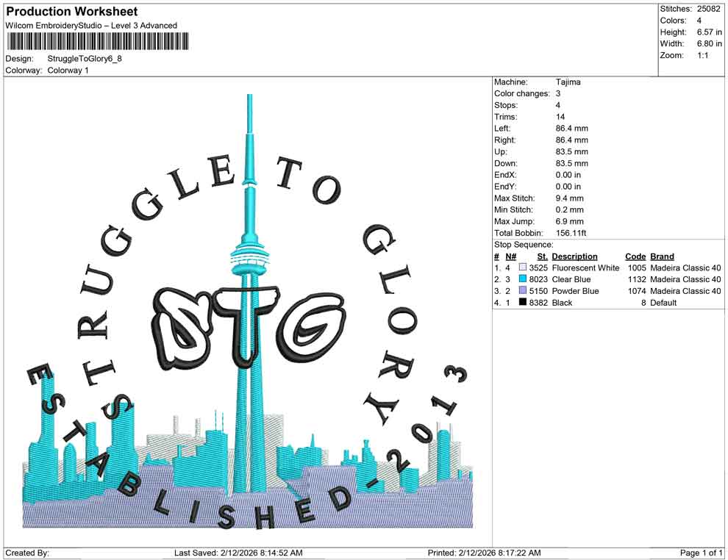Click the Zoom value '1:1'
Image resolution: width=728 pixels, height=560 pixels.
(703, 55)
